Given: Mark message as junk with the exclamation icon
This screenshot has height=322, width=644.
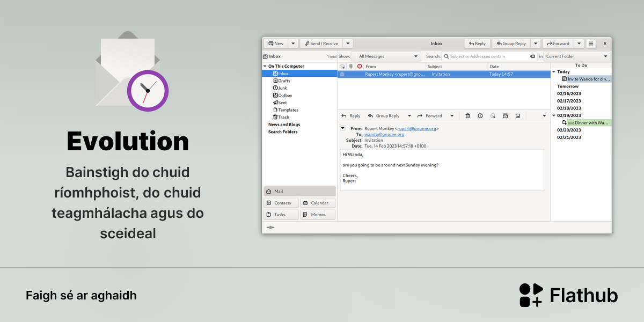Looking at the screenshot, I should (x=480, y=116).
